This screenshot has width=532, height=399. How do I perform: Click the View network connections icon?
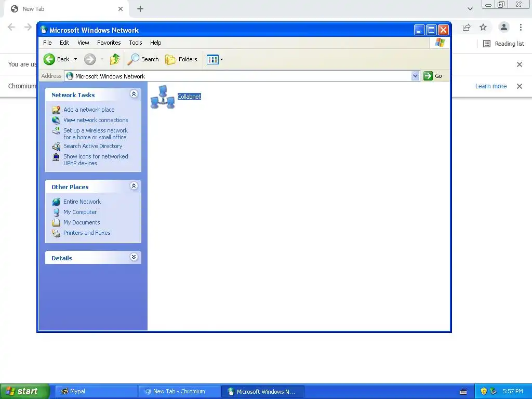[x=56, y=120]
